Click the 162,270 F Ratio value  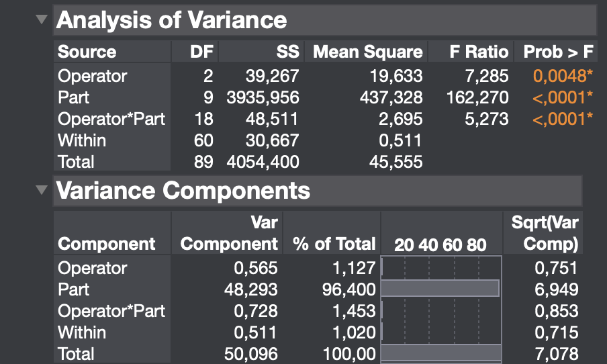(x=477, y=97)
